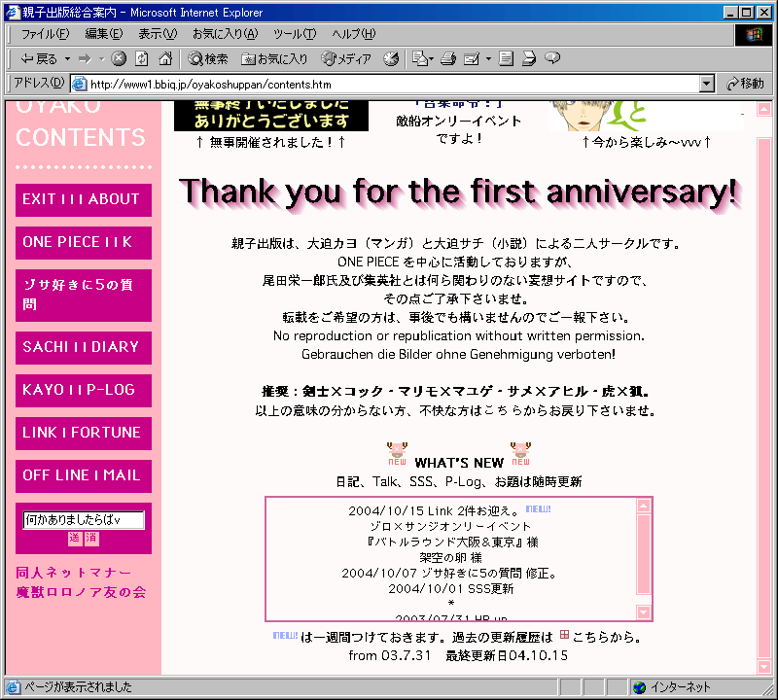Open the 魔獣ロロノア友の会 link

(81, 592)
